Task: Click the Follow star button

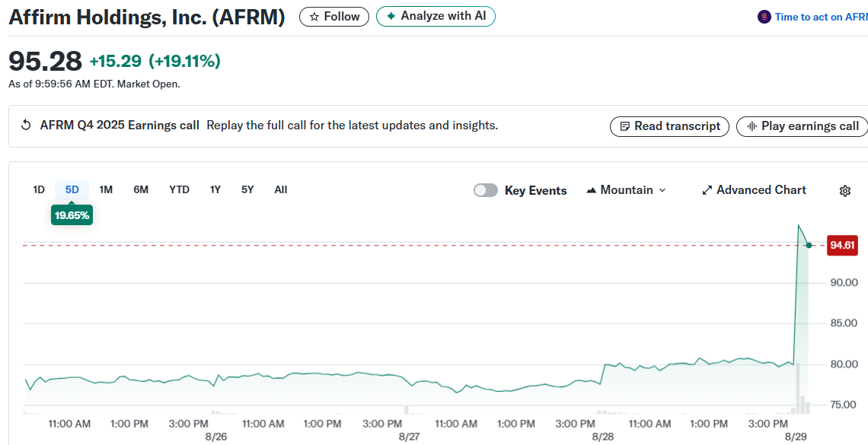Action: [x=333, y=17]
